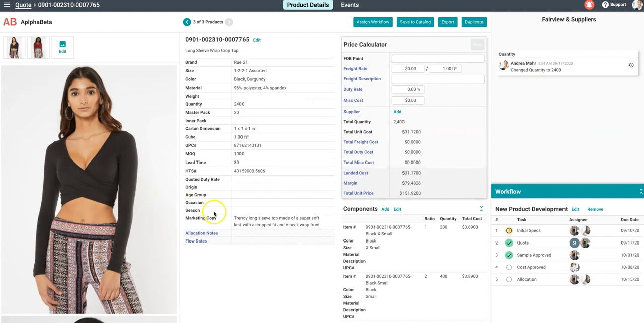Open the hamburger navigation menu

tap(7, 5)
